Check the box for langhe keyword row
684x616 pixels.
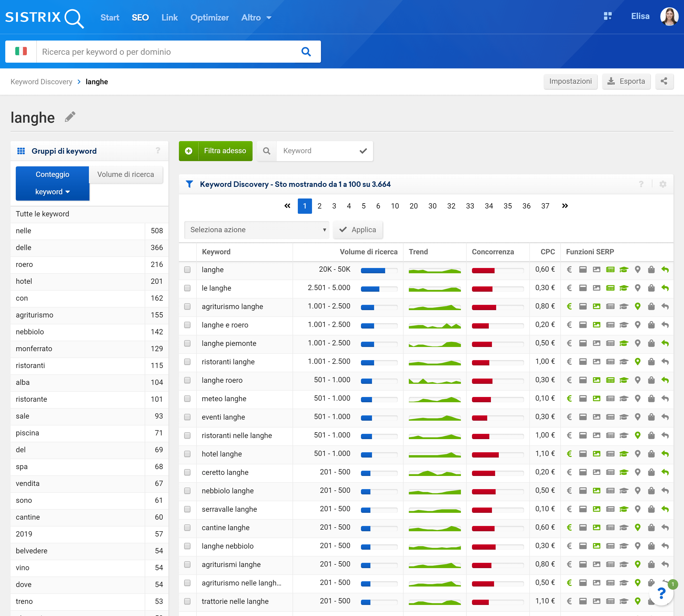[x=187, y=270]
